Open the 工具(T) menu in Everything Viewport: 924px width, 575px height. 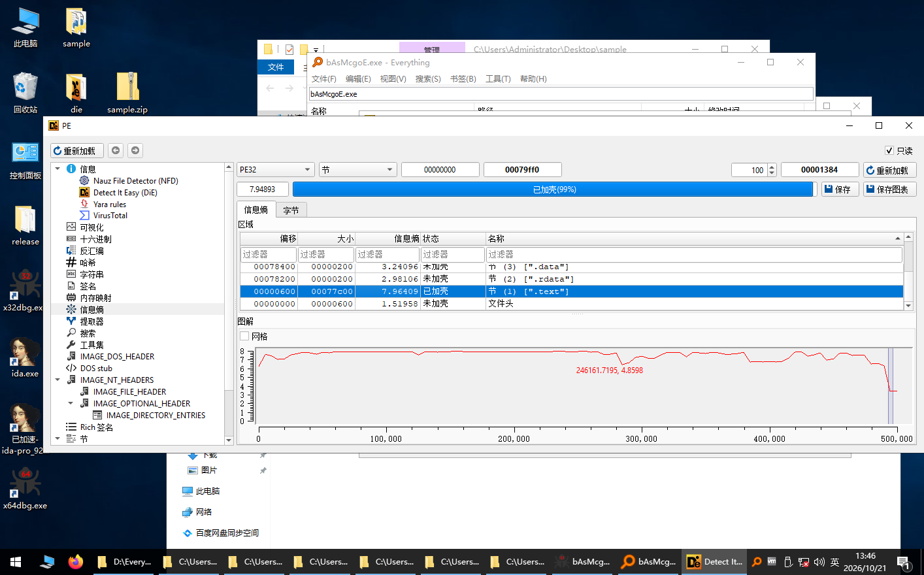tap(498, 79)
